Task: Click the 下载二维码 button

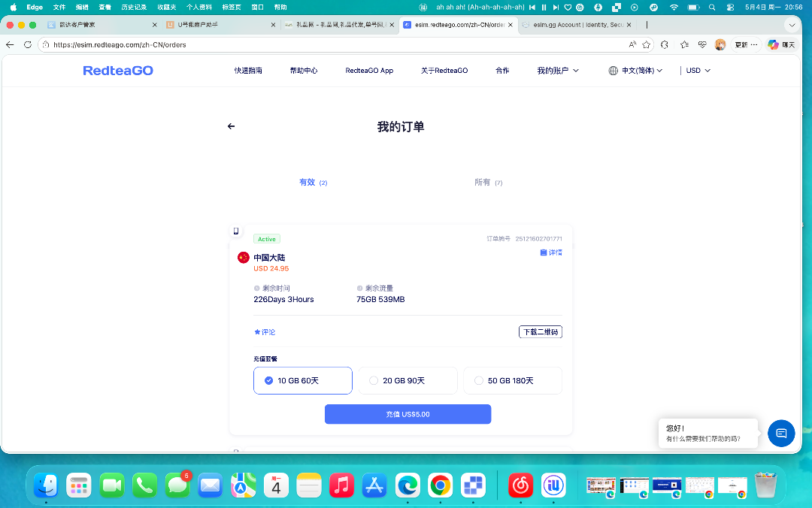Action: 541,332
